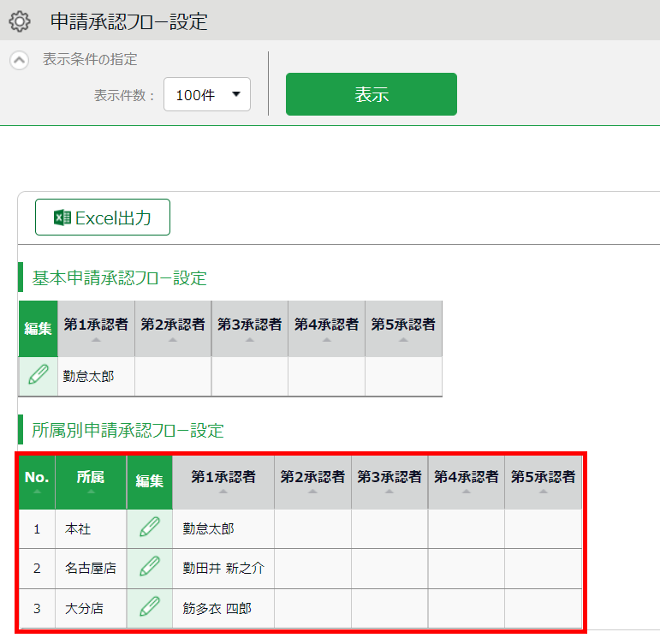Image resolution: width=660 pixels, height=644 pixels.
Task: Click the settings gear icon beside the title
Action: tap(20, 21)
